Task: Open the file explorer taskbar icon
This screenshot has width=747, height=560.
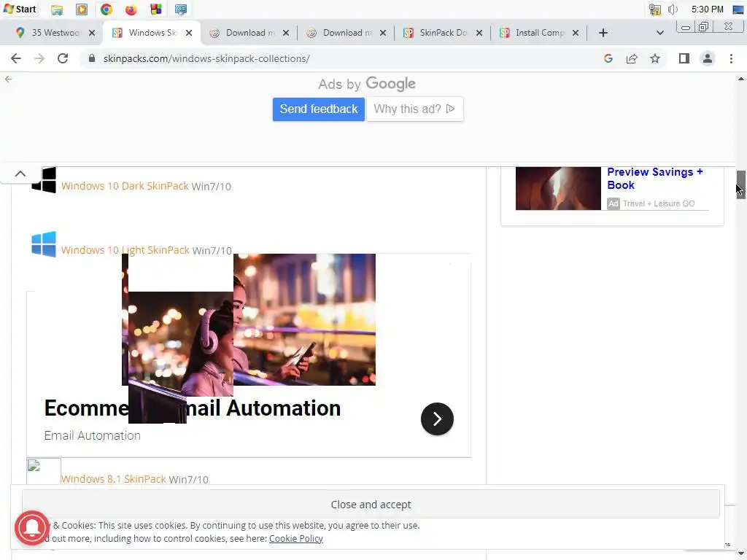Action: (x=57, y=9)
